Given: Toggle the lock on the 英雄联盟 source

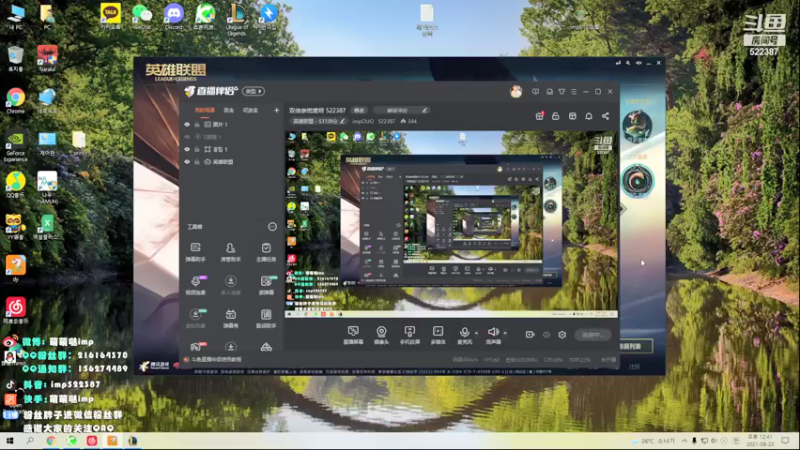Looking at the screenshot, I should [197, 162].
